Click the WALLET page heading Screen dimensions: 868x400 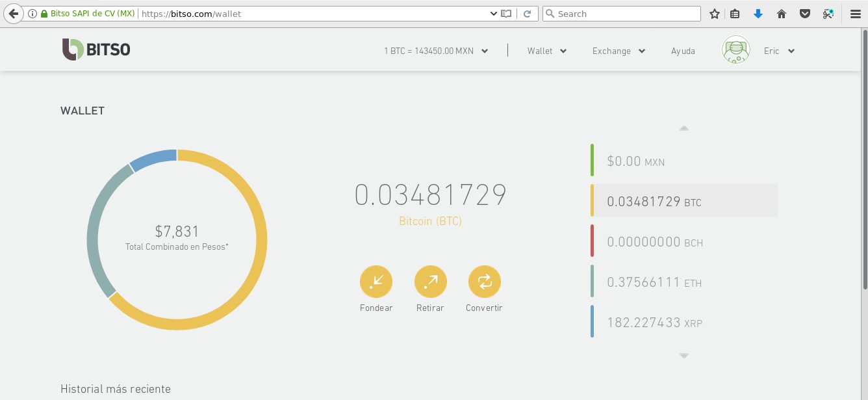point(83,111)
